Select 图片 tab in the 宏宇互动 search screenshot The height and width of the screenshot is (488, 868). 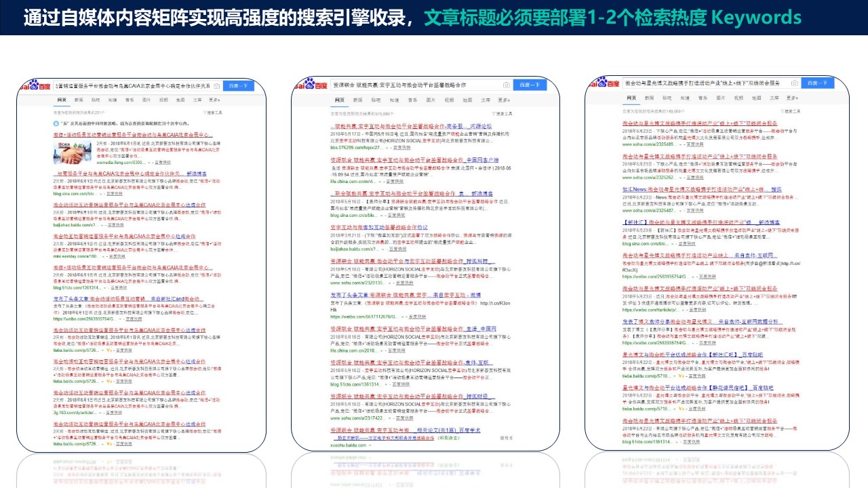pos(431,100)
